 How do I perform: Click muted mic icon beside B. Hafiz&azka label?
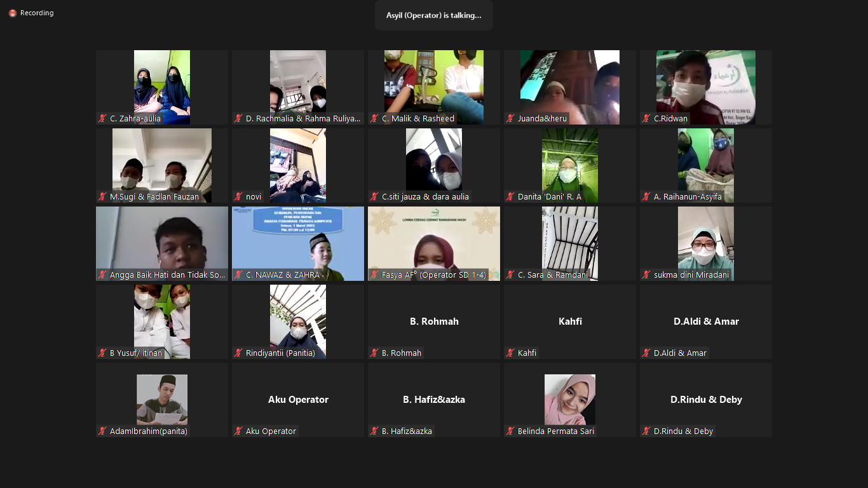click(374, 431)
